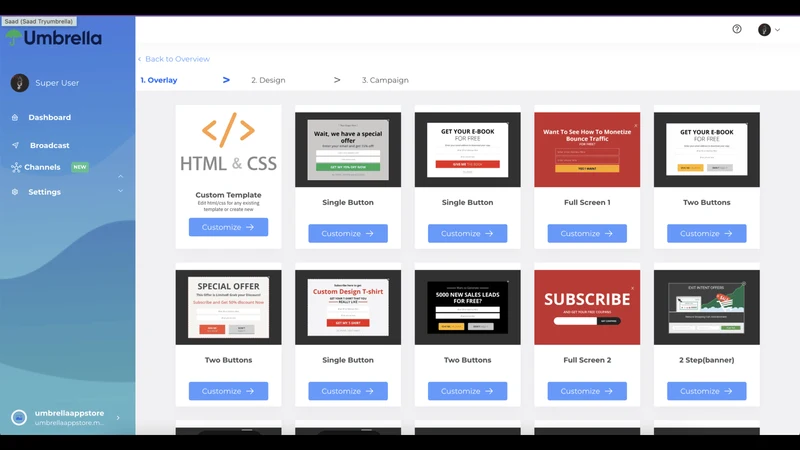This screenshot has width=800, height=450.
Task: Select the SPECIAL OFFER thumbnail
Action: pyautogui.click(x=228, y=307)
